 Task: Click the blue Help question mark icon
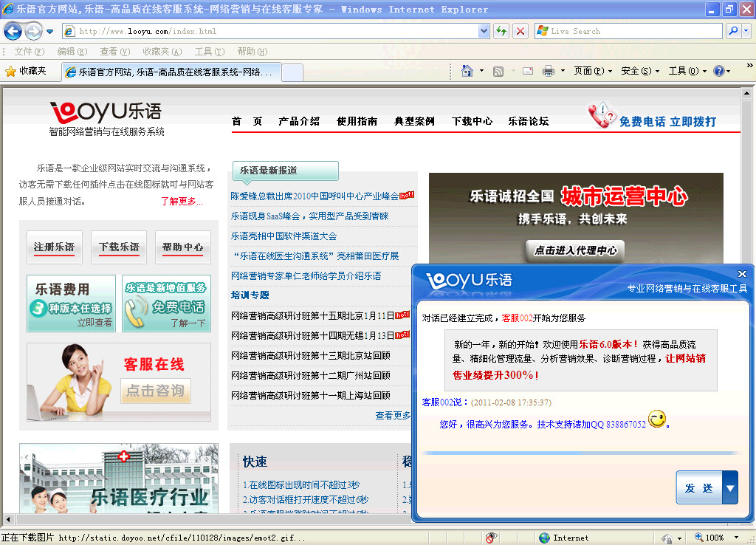719,71
